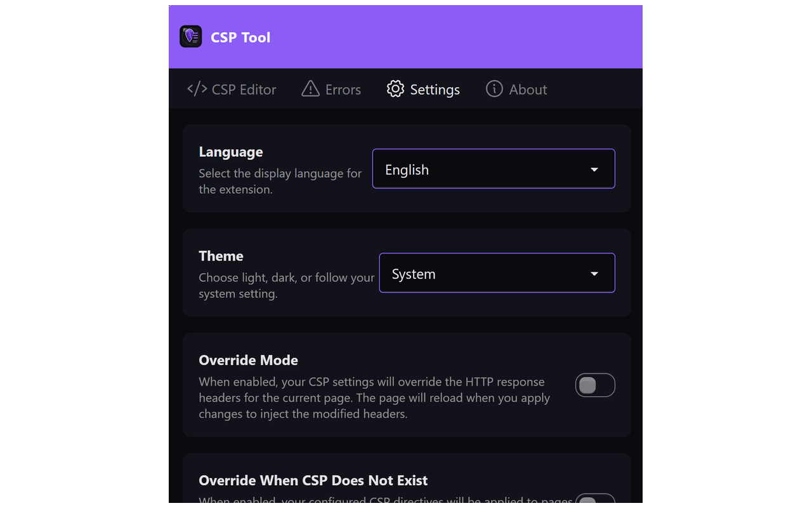
Task: Click the warning triangle icon next to Errors
Action: [x=310, y=89]
